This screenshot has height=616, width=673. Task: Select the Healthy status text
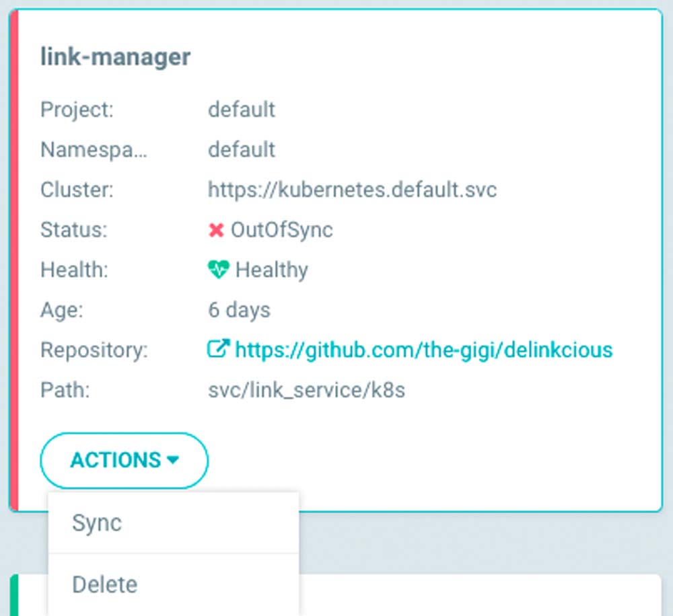[x=271, y=270]
